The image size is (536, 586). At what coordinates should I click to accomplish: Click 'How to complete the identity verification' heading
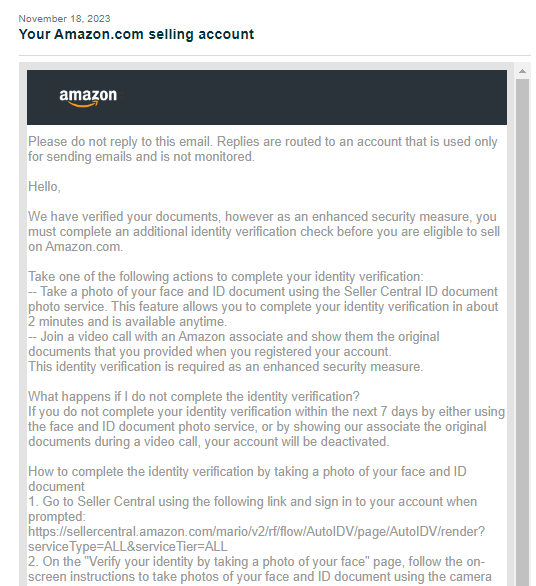coord(247,479)
